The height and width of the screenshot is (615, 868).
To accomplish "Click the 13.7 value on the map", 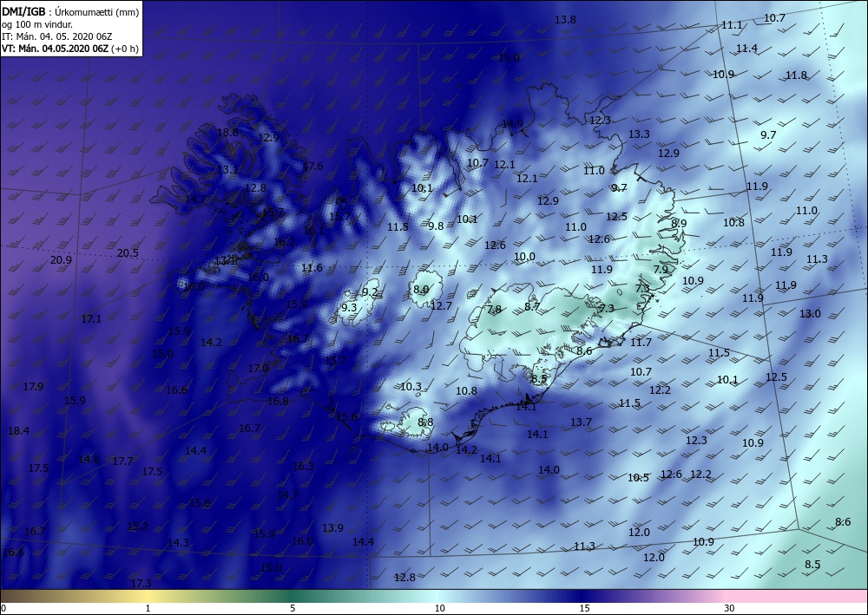I will point(581,422).
